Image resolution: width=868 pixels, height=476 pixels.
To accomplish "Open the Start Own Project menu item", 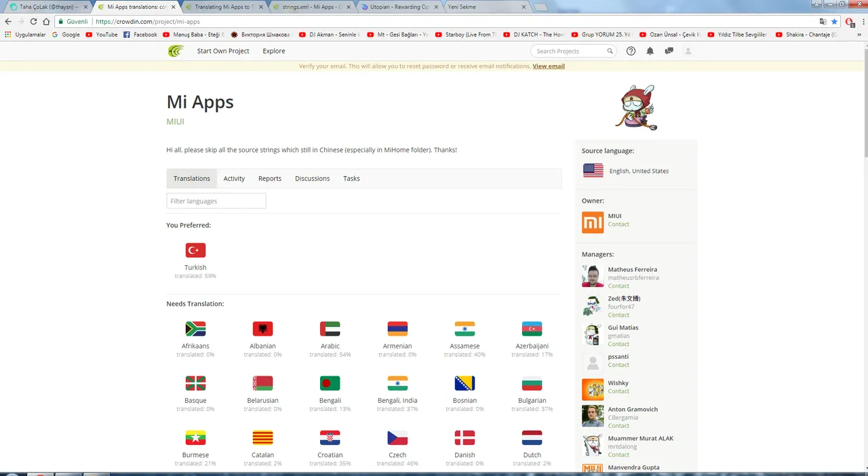I will [x=223, y=51].
